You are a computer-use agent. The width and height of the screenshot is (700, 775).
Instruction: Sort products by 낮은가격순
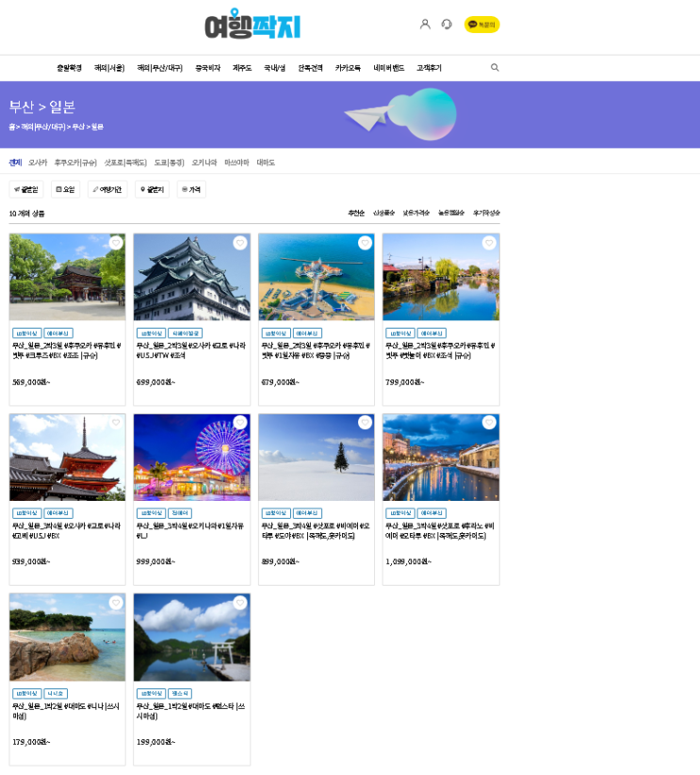415,213
